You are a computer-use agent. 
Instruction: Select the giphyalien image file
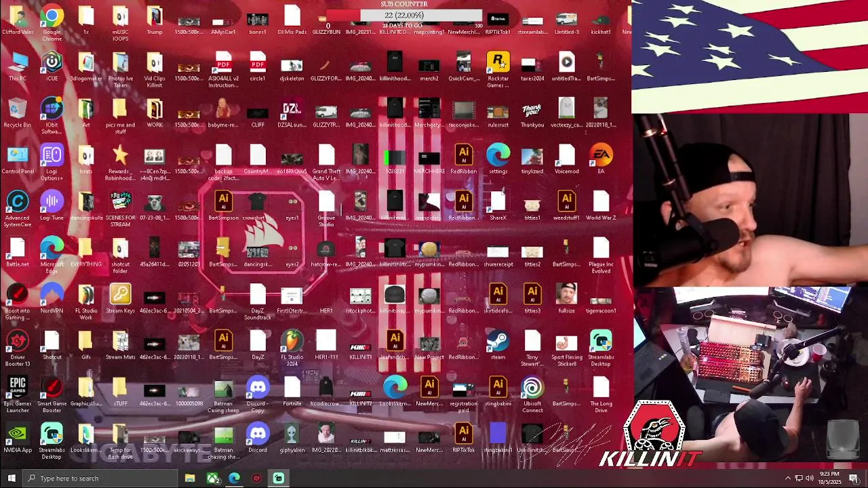tap(292, 439)
